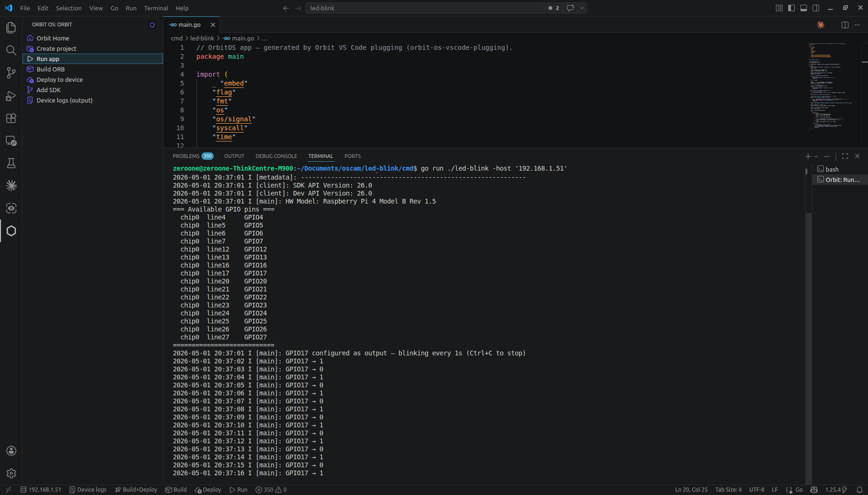Open Device logs (output) in sidebar
Viewport: 868px width, 495px height.
tap(93, 100)
